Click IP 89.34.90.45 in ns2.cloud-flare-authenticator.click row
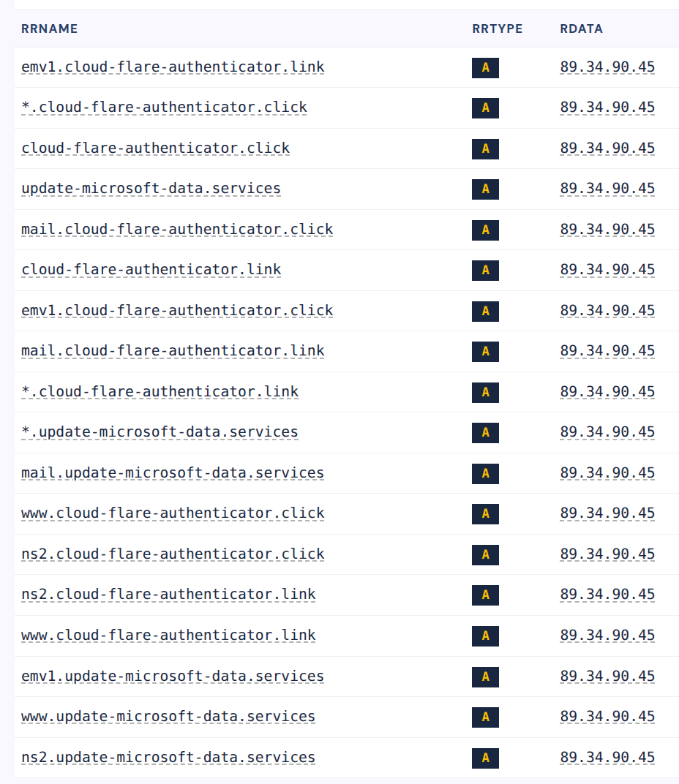 (x=607, y=554)
